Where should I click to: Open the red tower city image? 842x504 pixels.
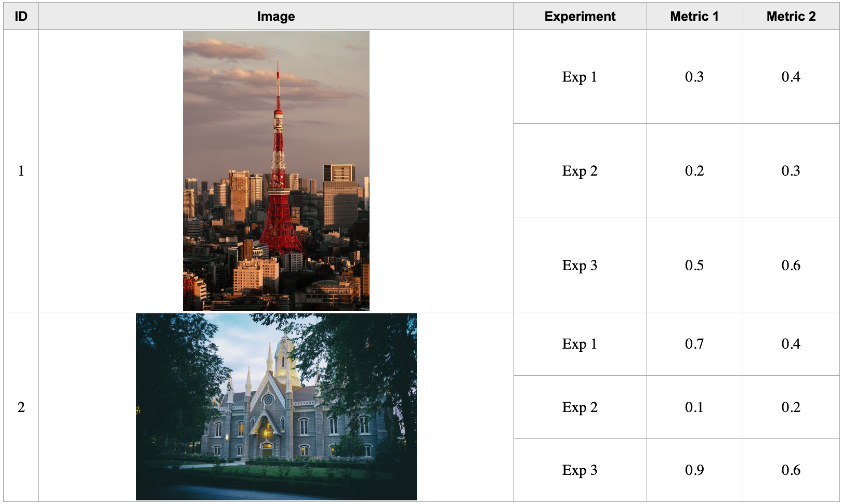point(276,170)
